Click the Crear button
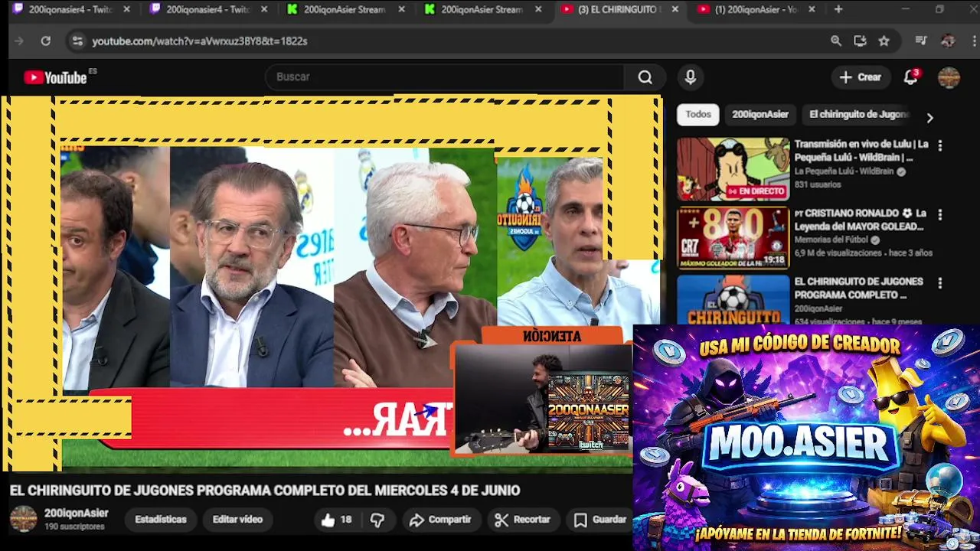Screen dimensions: 980x551 (x=861, y=77)
